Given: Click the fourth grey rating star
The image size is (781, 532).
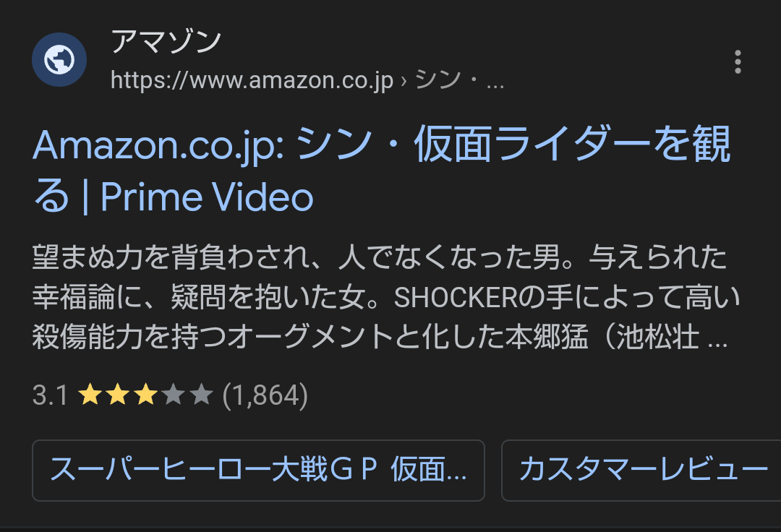Looking at the screenshot, I should [174, 395].
